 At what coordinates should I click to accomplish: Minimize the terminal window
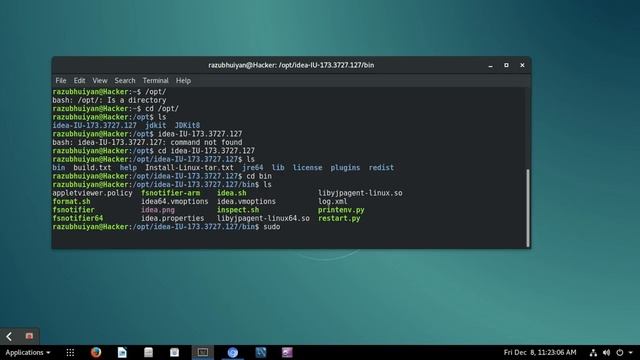(x=490, y=65)
